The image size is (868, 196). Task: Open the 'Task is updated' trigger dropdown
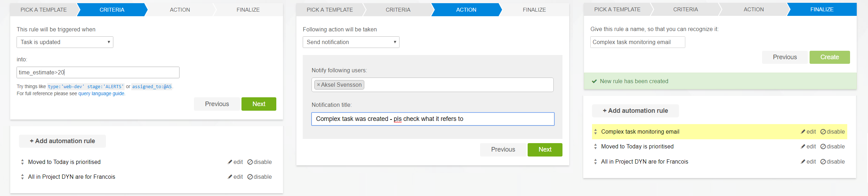pyautogui.click(x=65, y=42)
